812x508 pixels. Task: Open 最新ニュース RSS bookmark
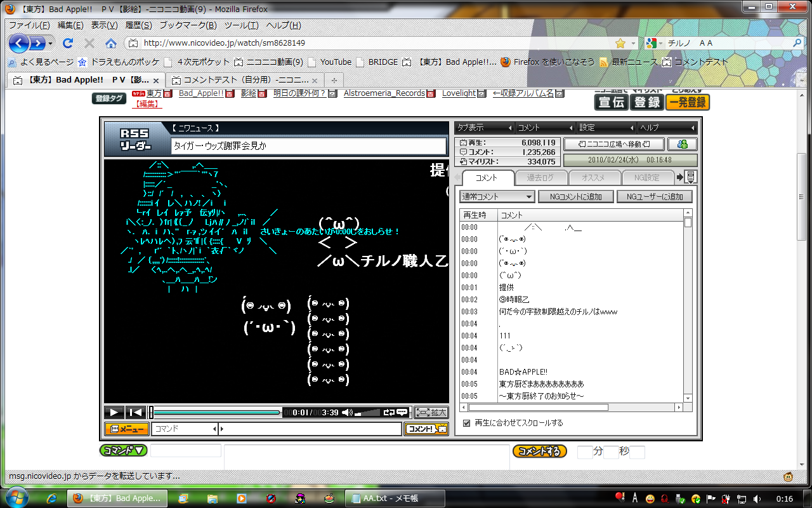coord(629,62)
